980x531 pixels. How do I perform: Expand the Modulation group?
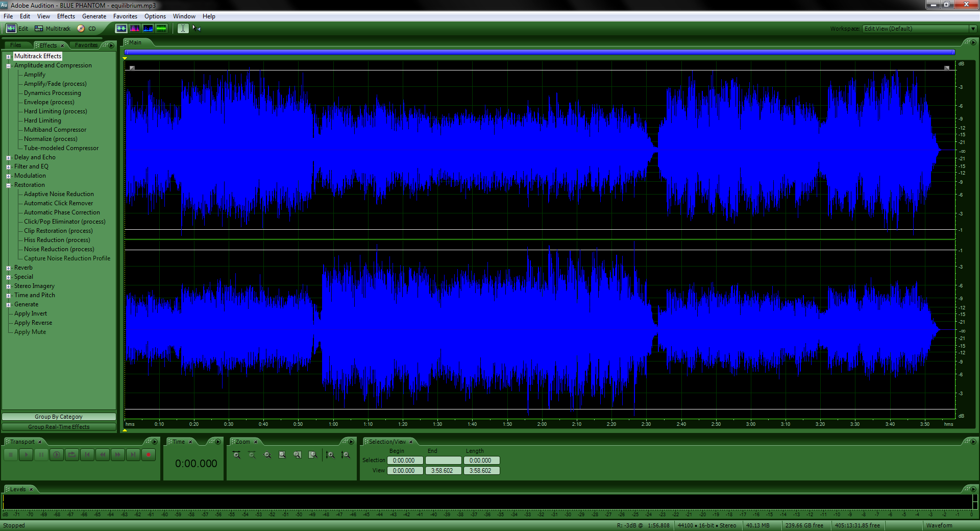8,176
